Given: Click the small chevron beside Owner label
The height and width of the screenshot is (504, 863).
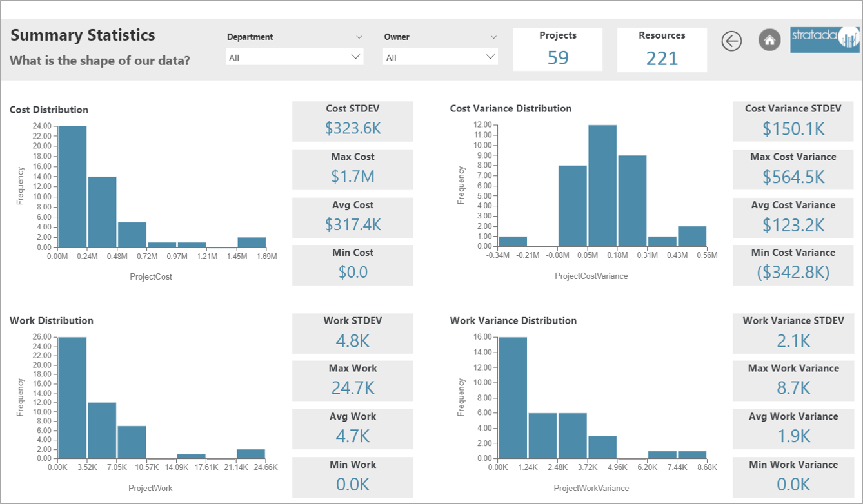Looking at the screenshot, I should (x=493, y=37).
